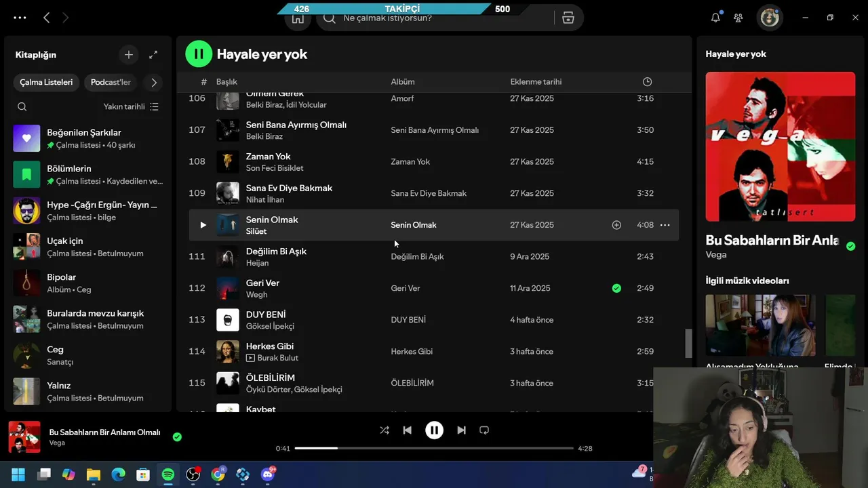This screenshot has height=488, width=868.
Task: Toggle shuffle in player bar
Action: tap(384, 430)
